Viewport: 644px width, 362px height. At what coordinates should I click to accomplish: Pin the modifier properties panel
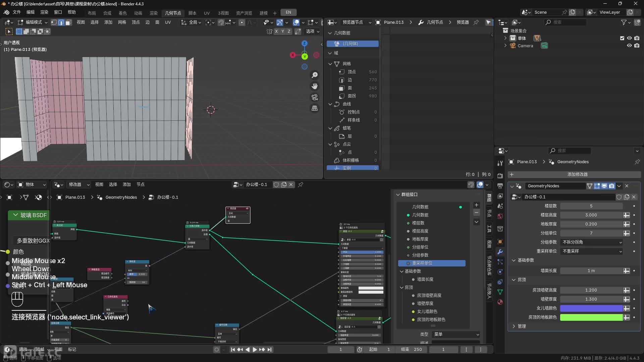(637, 162)
